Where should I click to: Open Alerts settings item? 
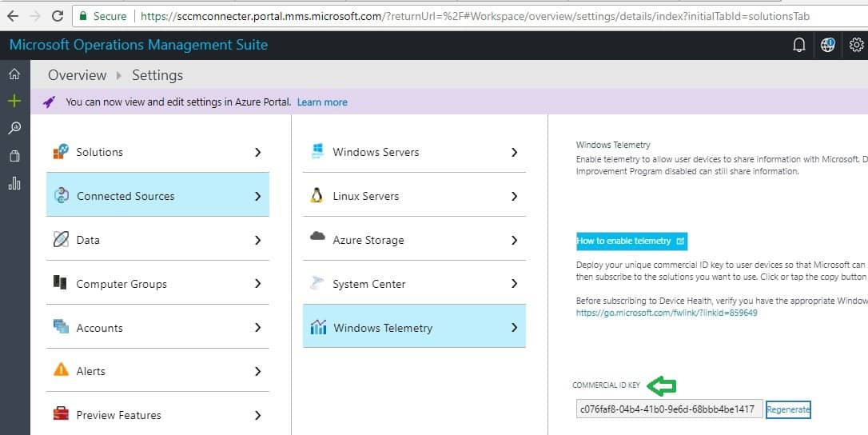click(157, 370)
